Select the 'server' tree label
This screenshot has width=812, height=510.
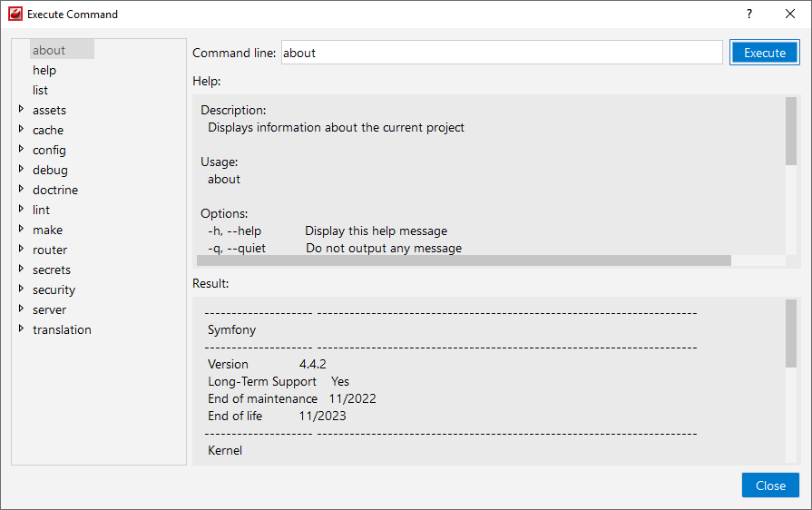click(x=50, y=309)
